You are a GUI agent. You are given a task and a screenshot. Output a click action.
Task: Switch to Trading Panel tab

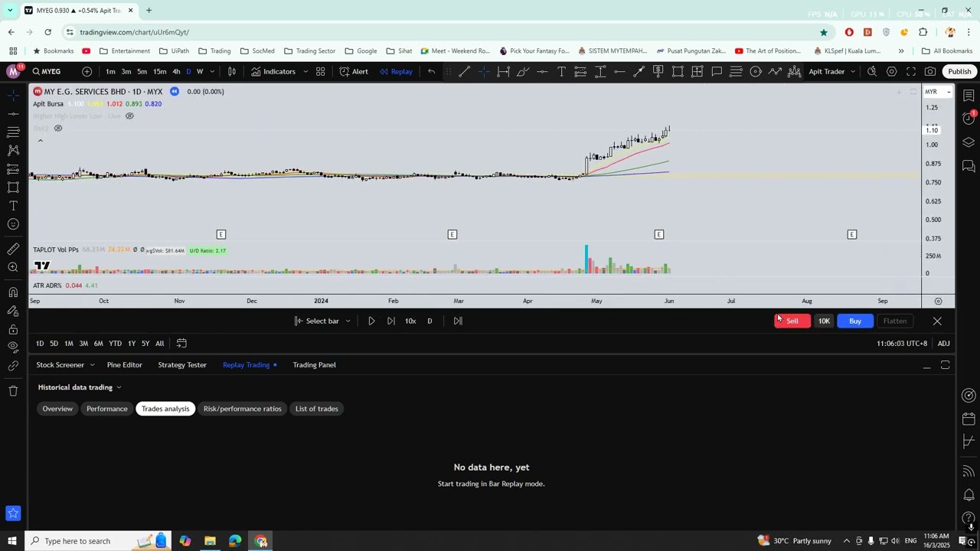click(314, 365)
